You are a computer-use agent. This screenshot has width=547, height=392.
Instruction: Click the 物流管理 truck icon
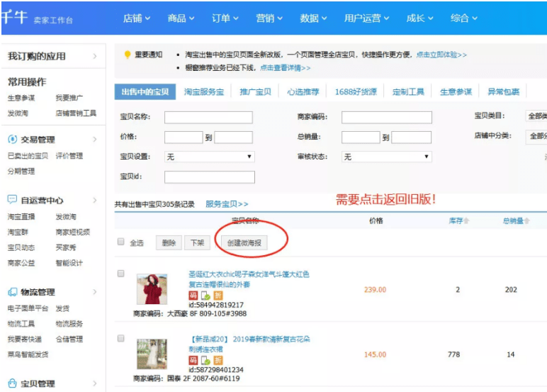[x=12, y=292]
